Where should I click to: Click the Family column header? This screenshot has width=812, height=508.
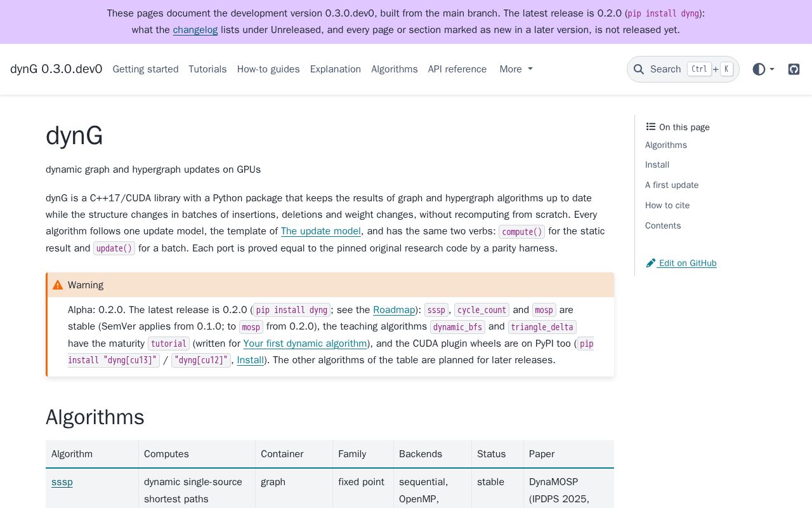[363, 454]
